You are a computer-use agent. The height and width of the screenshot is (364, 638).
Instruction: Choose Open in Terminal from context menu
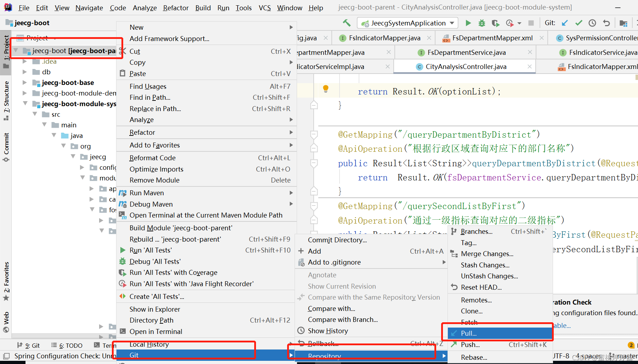(x=206, y=331)
